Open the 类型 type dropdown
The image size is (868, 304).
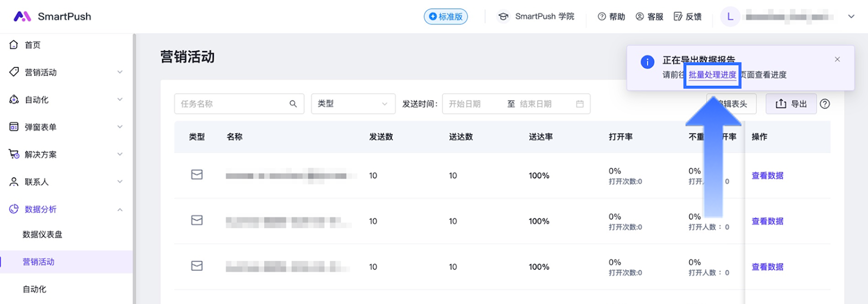[353, 104]
